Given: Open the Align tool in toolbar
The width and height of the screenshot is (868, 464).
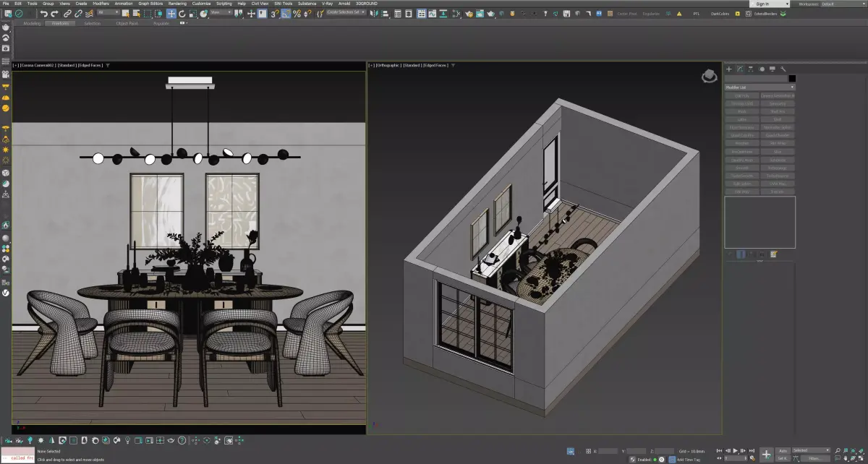Looking at the screenshot, I should click(385, 13).
